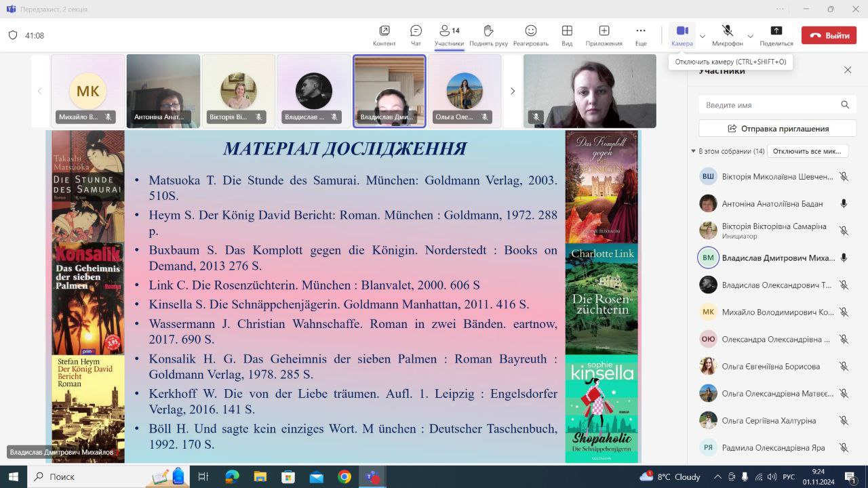Click mic icon for Ольга Олександрівна Матвєє...

point(844,393)
